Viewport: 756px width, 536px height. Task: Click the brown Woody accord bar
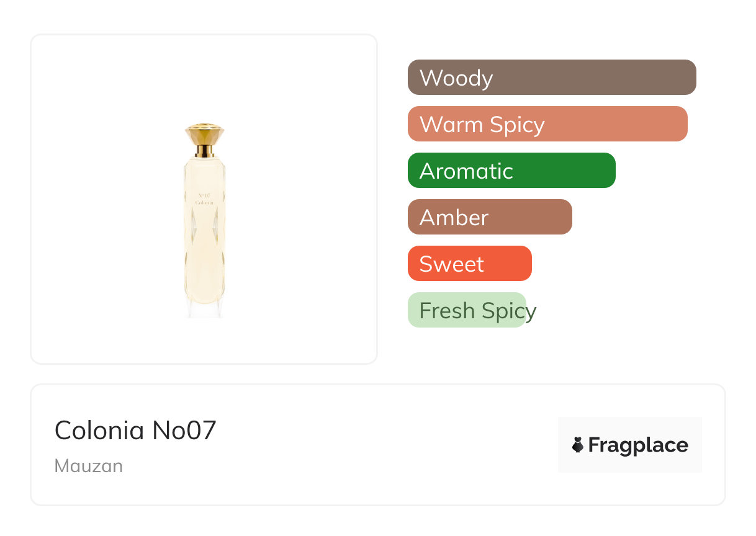click(551, 78)
